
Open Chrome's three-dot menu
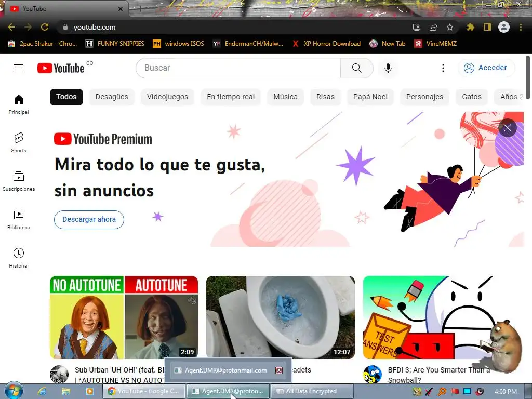[x=521, y=27]
